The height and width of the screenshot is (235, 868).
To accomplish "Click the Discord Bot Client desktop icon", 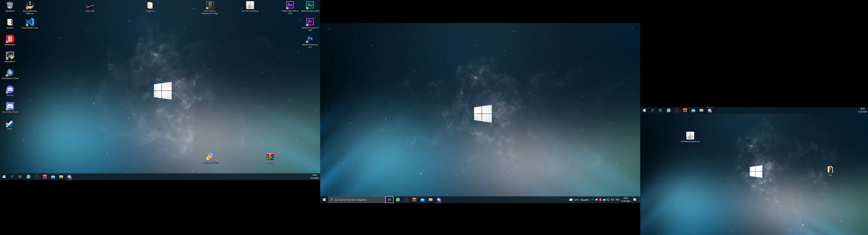I will (10, 106).
